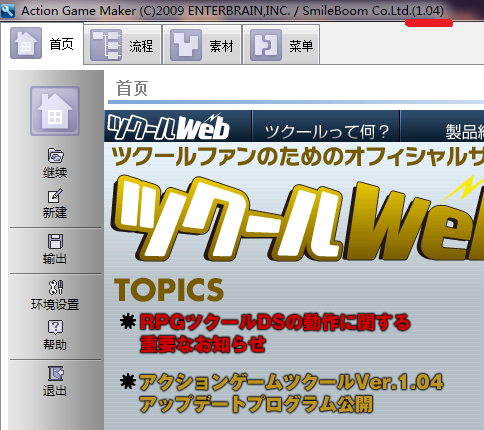484x430 pixels.
Task: Open ツクールって何？ navigation link
Action: pyautogui.click(x=326, y=131)
